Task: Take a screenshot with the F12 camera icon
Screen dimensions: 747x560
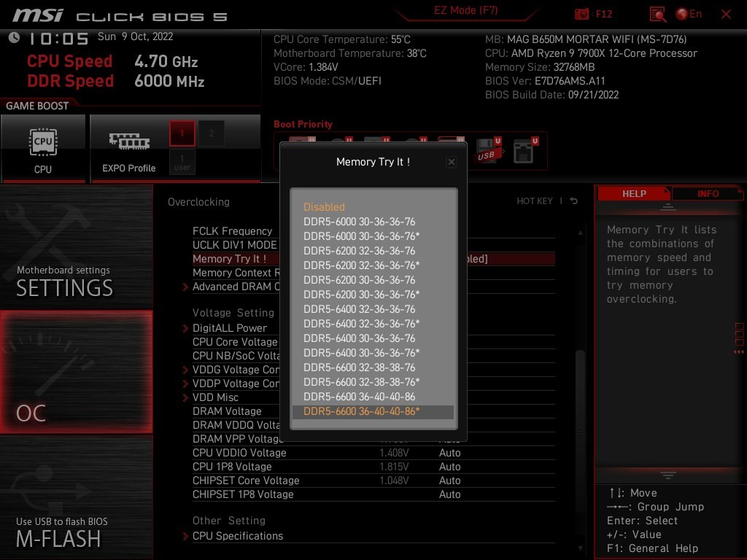Action: click(582, 14)
